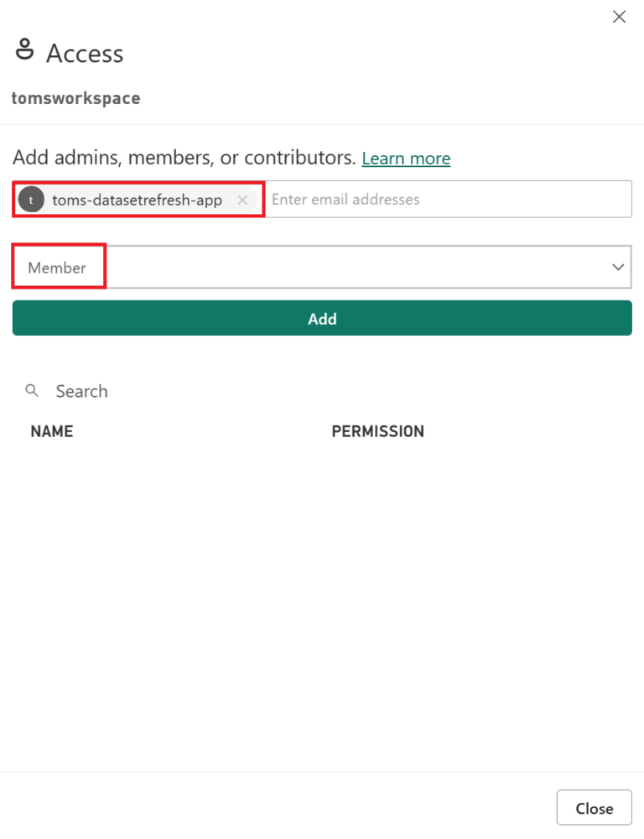This screenshot has height=839, width=644.
Task: Click the magnifier to activate search
Action: pyautogui.click(x=31, y=390)
